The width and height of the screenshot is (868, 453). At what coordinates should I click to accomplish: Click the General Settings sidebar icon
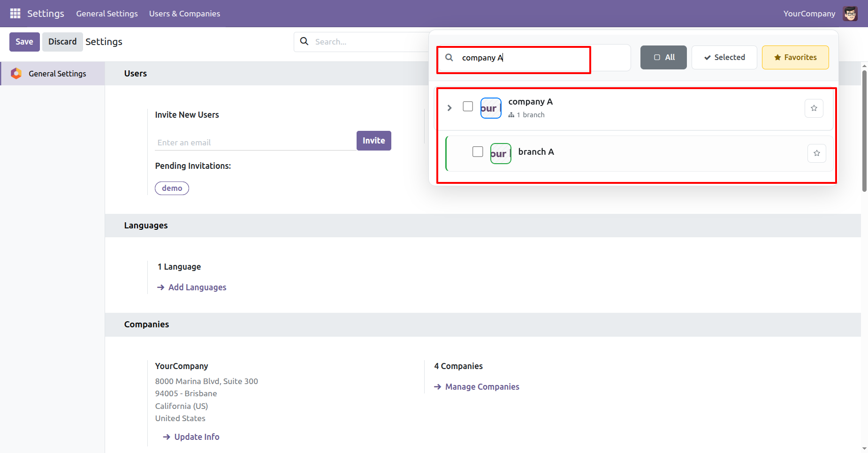coord(16,74)
